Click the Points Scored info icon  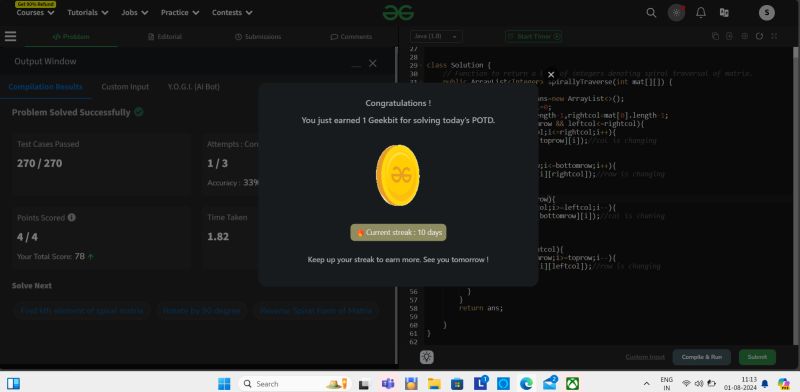pos(71,217)
